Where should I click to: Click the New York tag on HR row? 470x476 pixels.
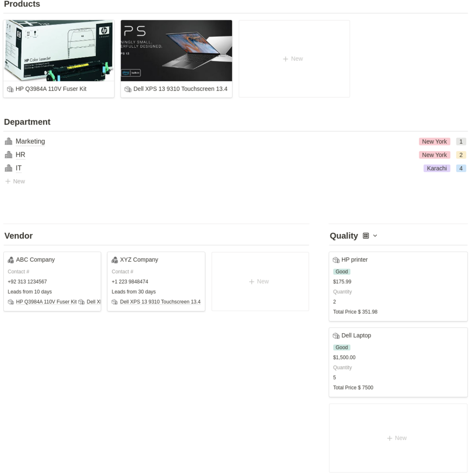434,155
